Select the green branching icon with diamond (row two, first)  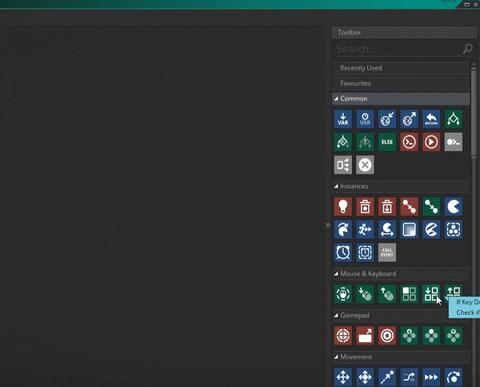(x=343, y=142)
